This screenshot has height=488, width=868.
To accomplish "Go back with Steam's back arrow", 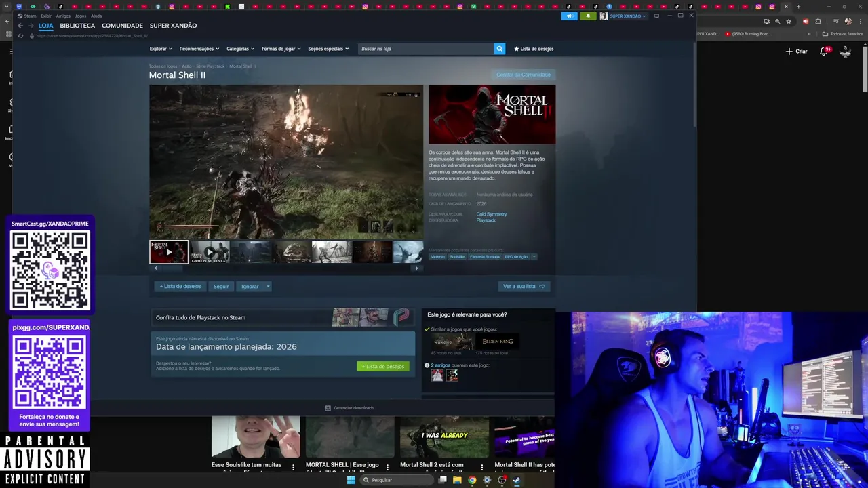I will [20, 26].
